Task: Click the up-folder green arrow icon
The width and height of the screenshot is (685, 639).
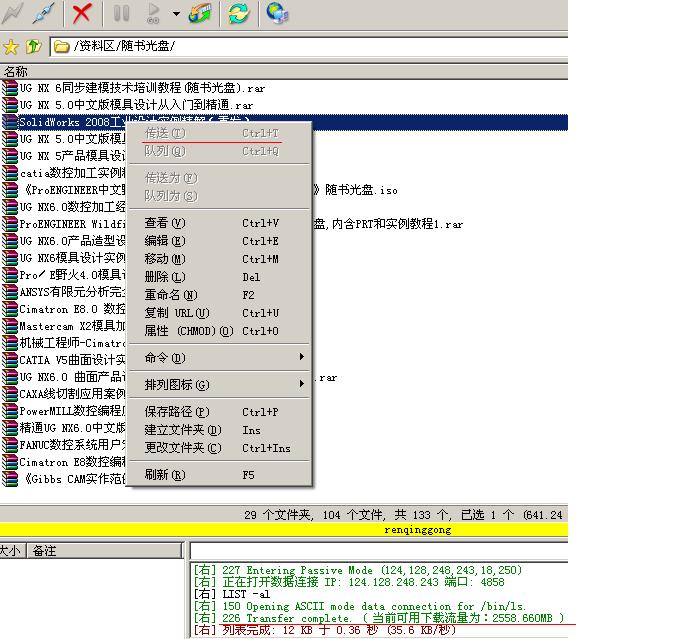Action: tap(34, 46)
